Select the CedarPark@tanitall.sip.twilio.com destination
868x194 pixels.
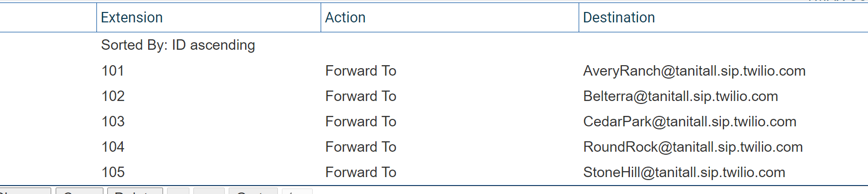[690, 121]
